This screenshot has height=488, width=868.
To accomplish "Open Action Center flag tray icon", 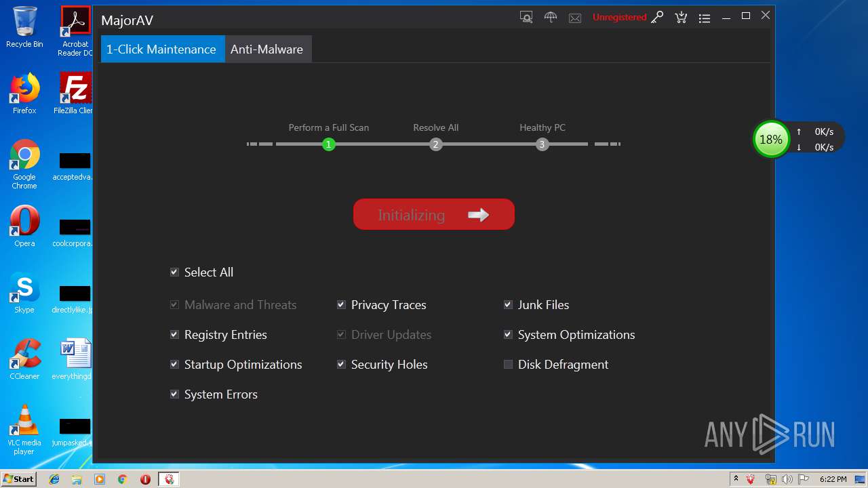I will tap(803, 479).
